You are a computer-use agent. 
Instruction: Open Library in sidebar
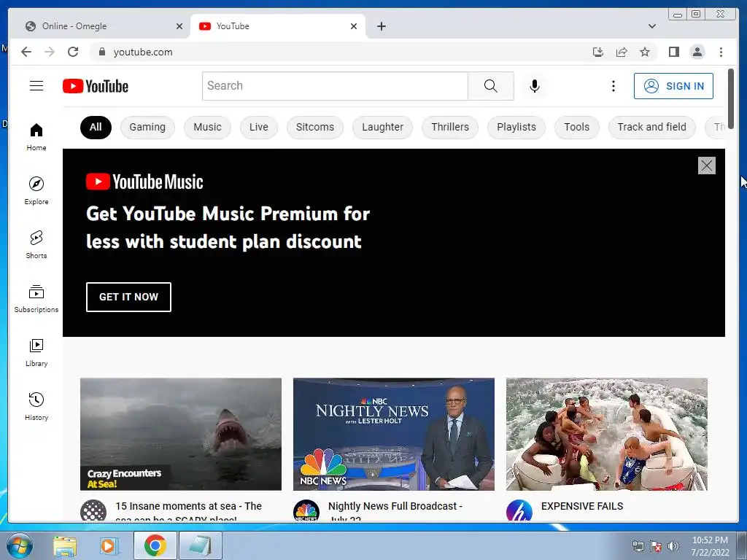36,352
